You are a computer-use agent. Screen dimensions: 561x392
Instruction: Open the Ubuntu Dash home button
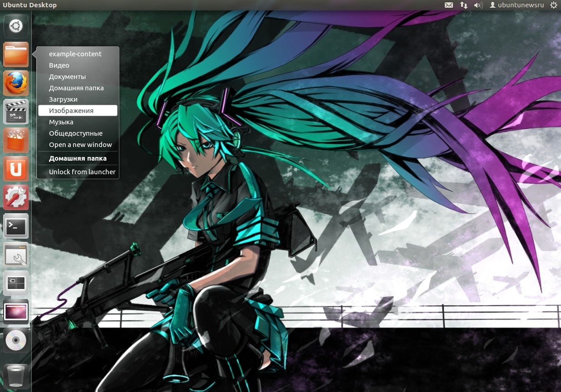[16, 26]
